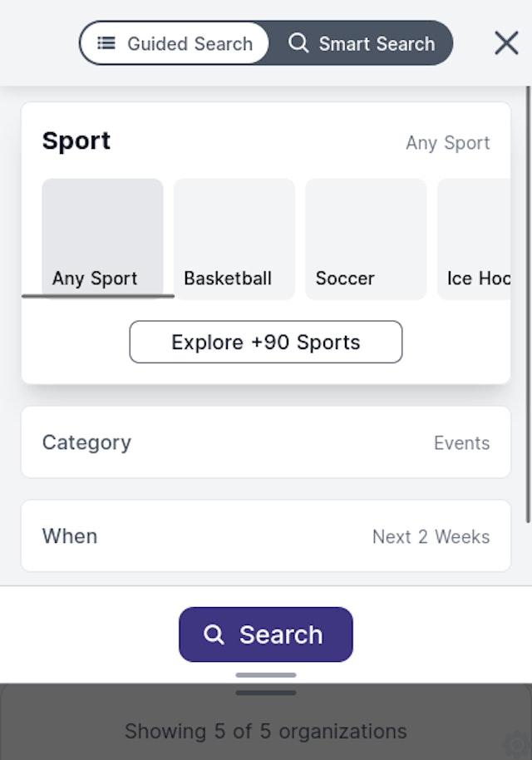The image size is (532, 760).
Task: Switch to Smart Search mode
Action: coord(362,43)
